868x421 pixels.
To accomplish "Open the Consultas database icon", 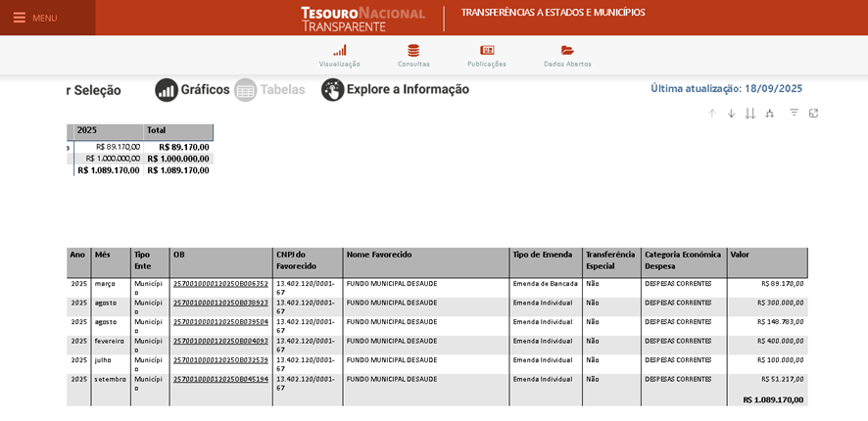I will pos(413,50).
